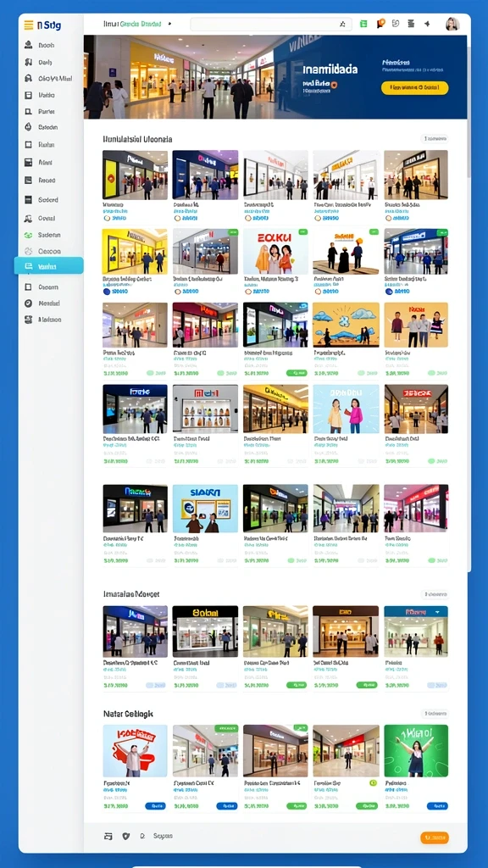
Task: Expand the arrow on the fifth Imatalae card banner
Action: (438, 612)
